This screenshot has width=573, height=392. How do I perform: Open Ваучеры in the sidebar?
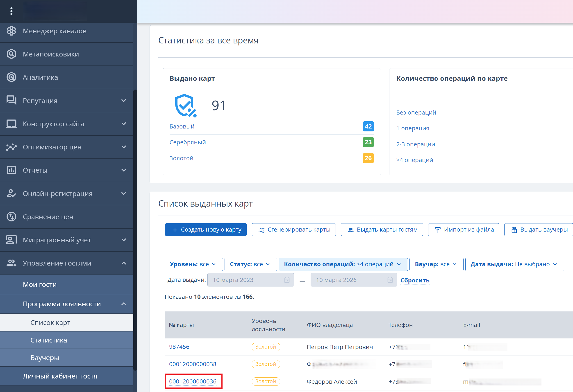[45, 358]
